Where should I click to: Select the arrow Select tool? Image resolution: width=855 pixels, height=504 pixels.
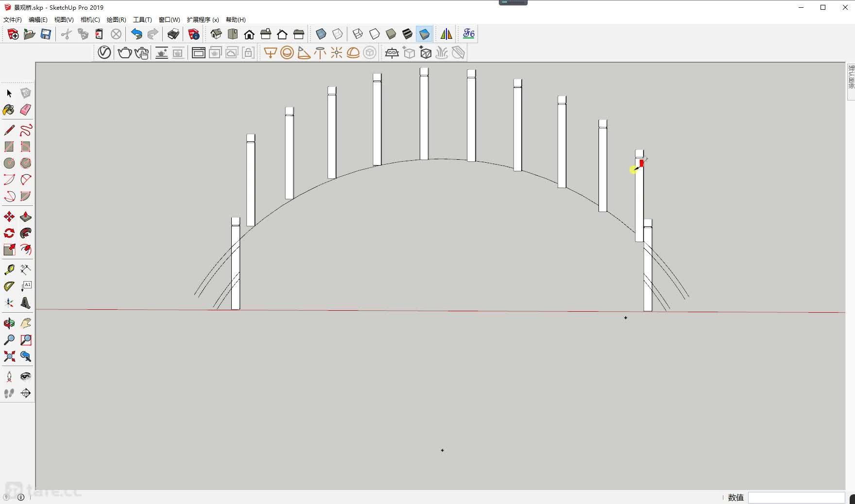pyautogui.click(x=9, y=93)
